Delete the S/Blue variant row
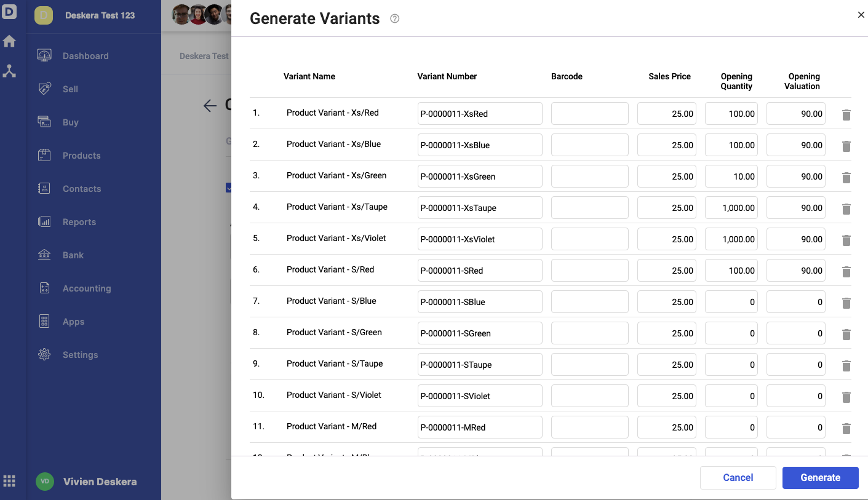 (x=846, y=303)
